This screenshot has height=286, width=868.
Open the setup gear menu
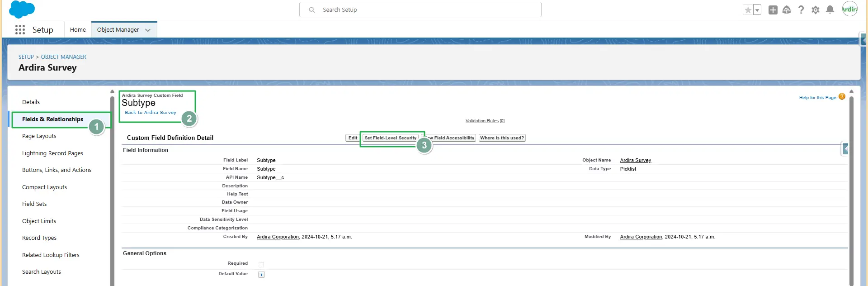816,10
